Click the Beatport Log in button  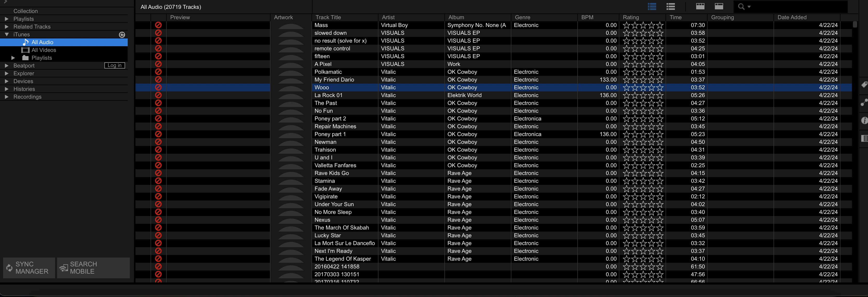click(114, 65)
